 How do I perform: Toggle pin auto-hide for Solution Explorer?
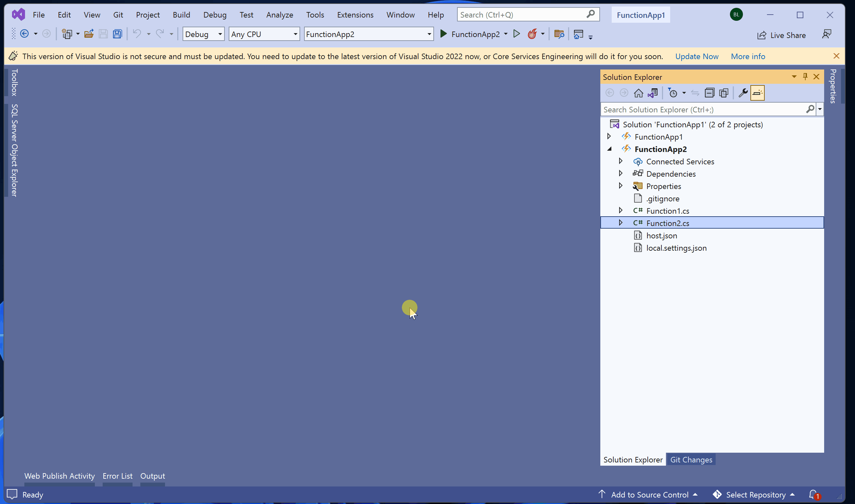(805, 77)
